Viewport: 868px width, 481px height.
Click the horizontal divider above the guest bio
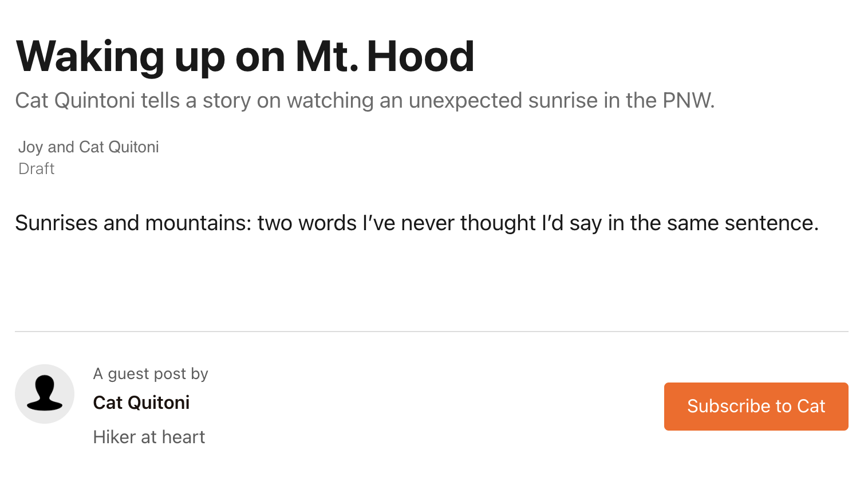point(432,332)
